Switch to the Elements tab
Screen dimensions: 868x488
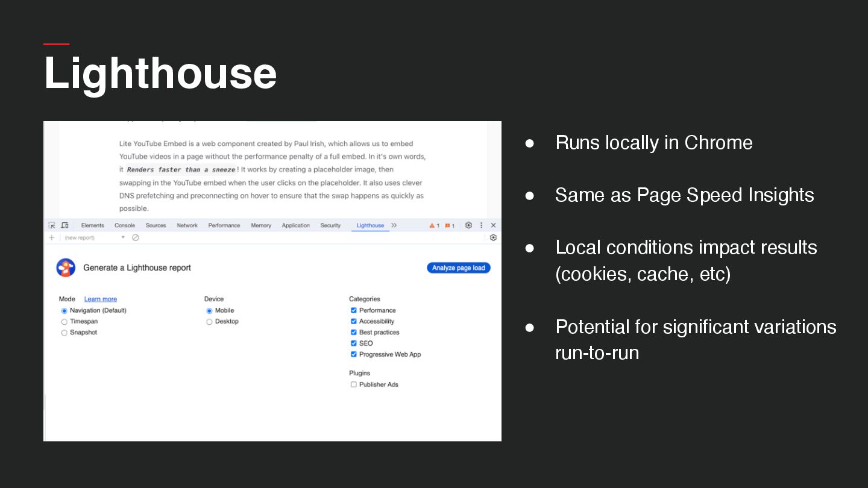(92, 225)
